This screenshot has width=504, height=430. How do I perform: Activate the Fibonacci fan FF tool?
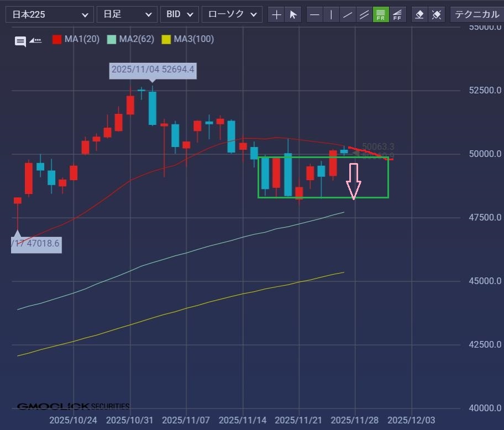(397, 14)
